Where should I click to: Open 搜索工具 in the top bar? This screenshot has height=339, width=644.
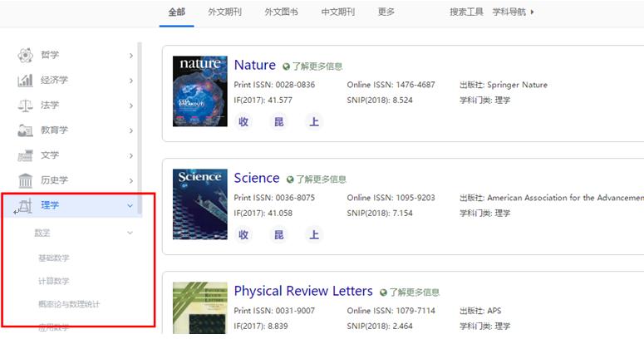pyautogui.click(x=466, y=12)
